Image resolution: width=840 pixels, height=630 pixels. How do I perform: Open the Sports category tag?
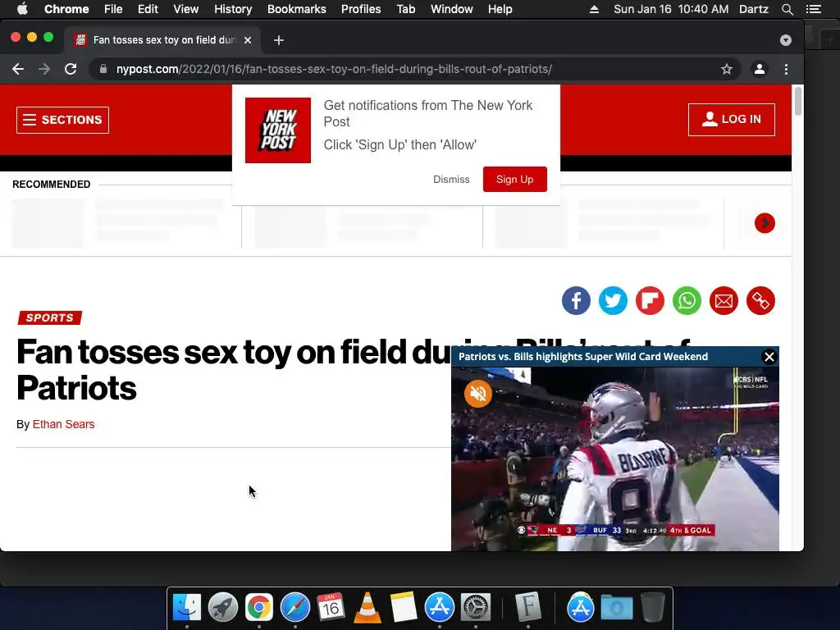coord(50,317)
